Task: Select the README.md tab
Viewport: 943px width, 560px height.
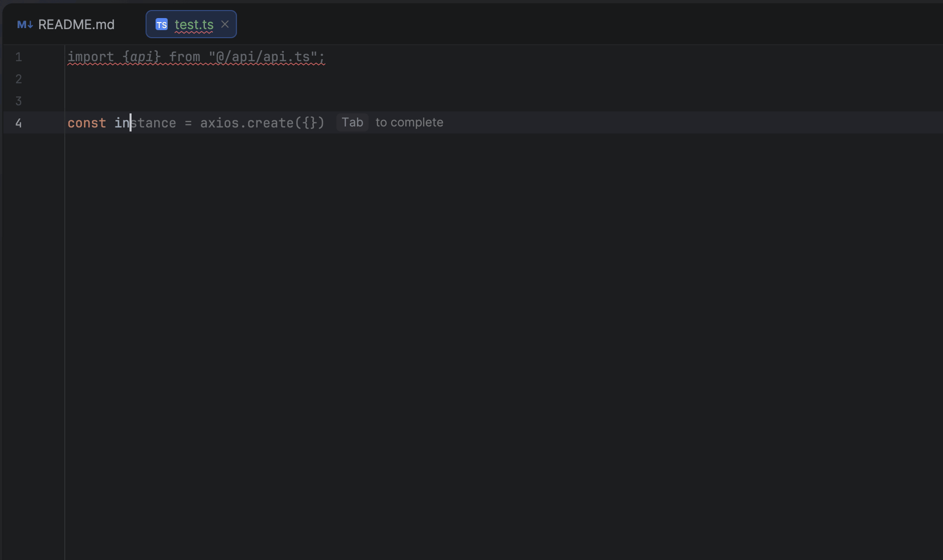Action: coord(76,24)
